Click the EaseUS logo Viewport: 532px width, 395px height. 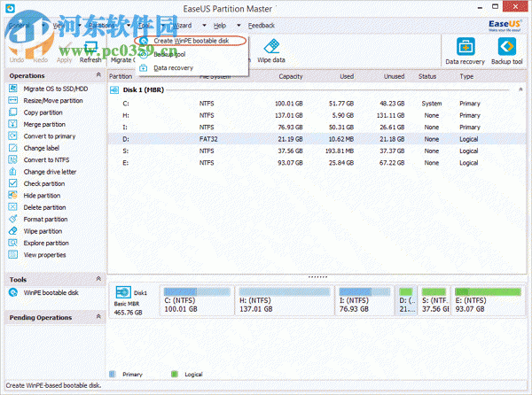click(x=505, y=26)
